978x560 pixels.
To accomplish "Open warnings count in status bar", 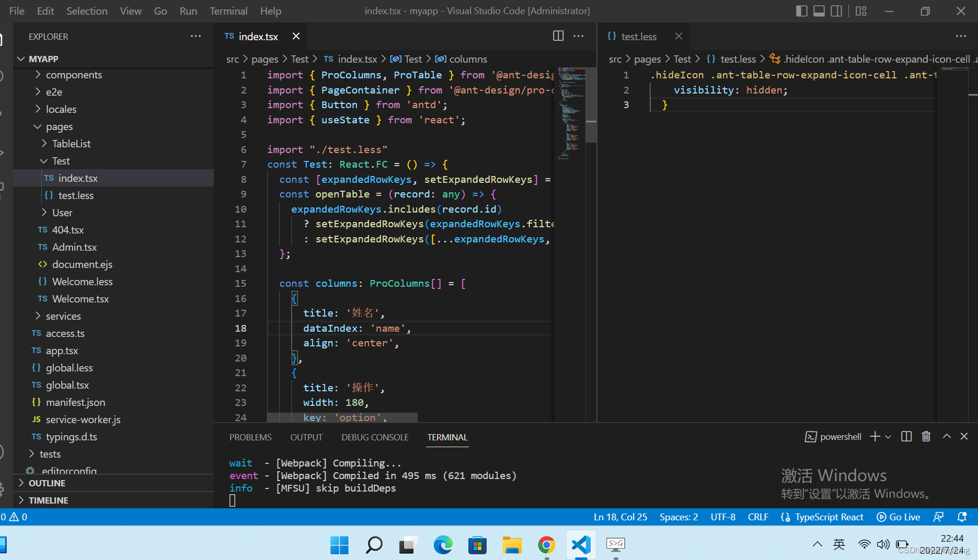I will tap(19, 517).
